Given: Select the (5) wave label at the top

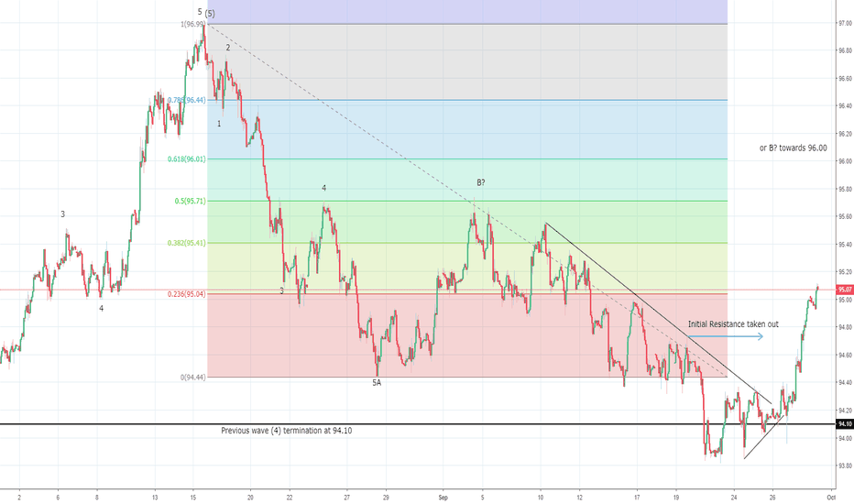Looking at the screenshot, I should click(x=210, y=14).
